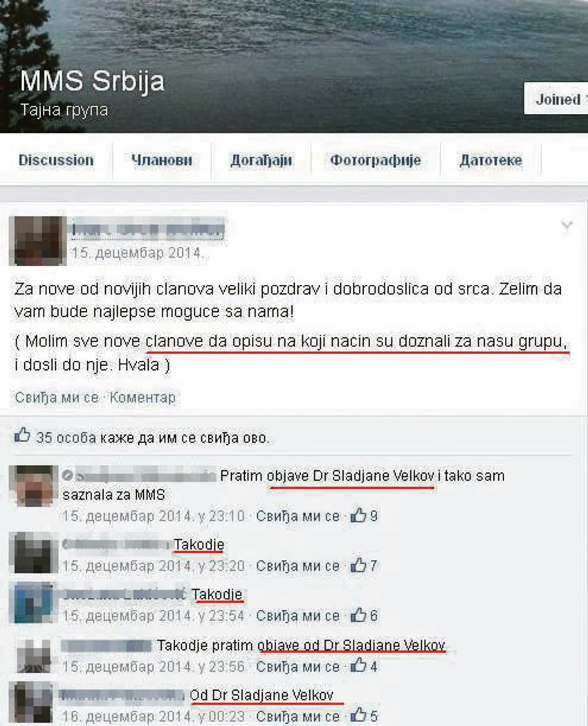Viewport: 588px width, 726px height.
Task: Open the Догађаји tab
Action: click(261, 160)
